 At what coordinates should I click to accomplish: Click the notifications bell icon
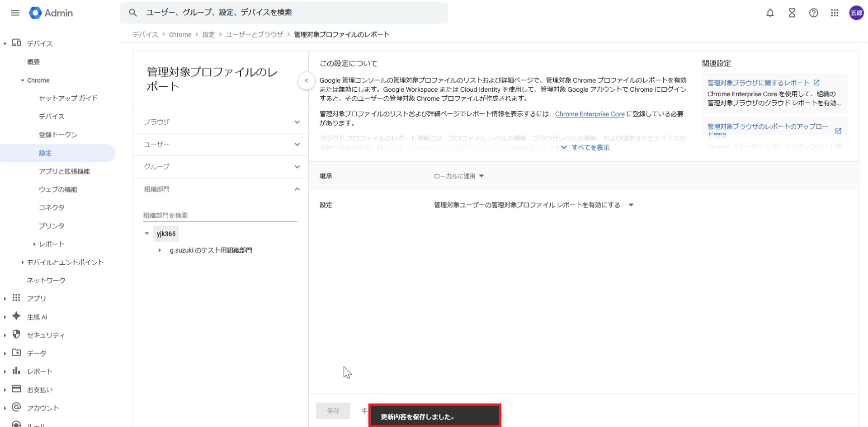[770, 13]
